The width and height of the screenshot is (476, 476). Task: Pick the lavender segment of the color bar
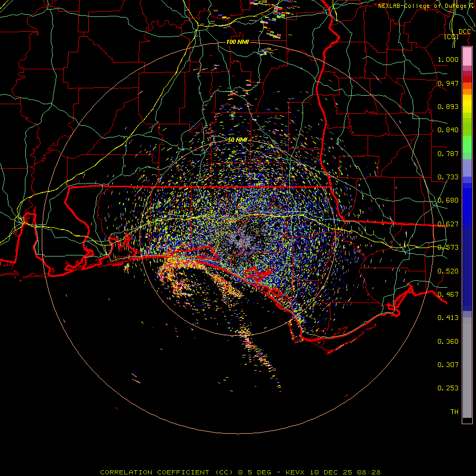point(467,168)
